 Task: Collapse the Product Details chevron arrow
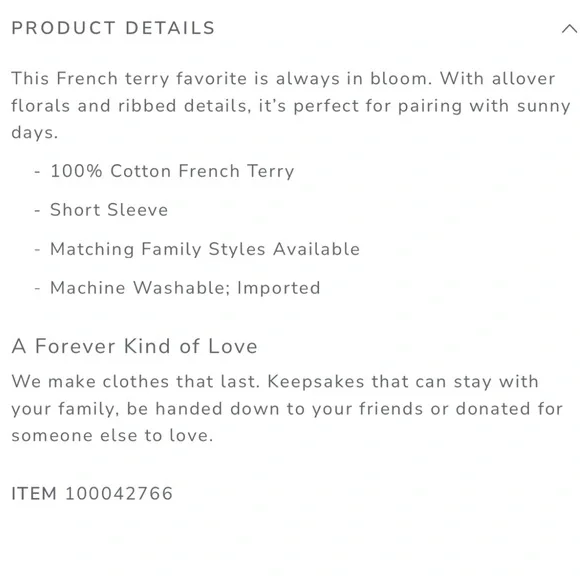tap(570, 28)
